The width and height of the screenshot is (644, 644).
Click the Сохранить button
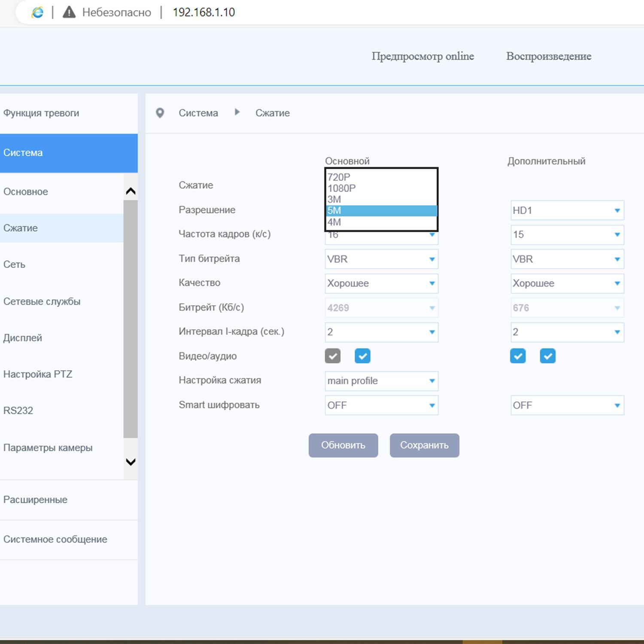click(x=425, y=445)
